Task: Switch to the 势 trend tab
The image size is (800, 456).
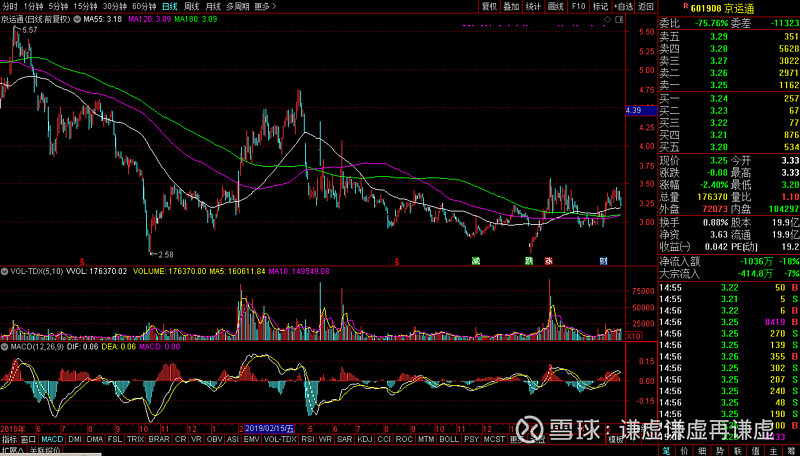Action: [719, 451]
